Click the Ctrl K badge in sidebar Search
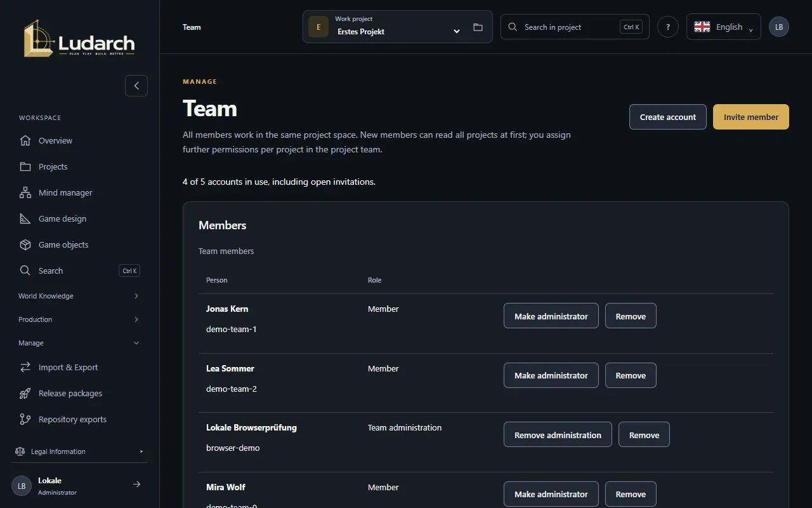Screen dimensions: 812x508 (x=129, y=271)
